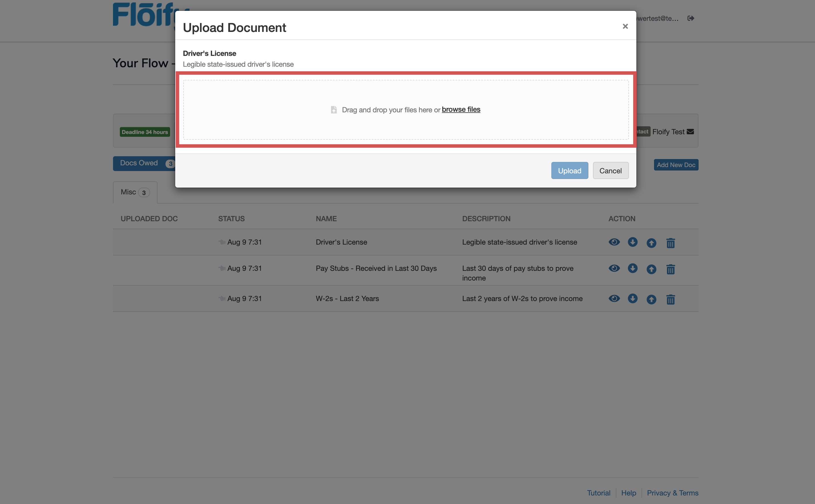Close the Upload Document dialog with X
This screenshot has width=815, height=504.
click(625, 26)
